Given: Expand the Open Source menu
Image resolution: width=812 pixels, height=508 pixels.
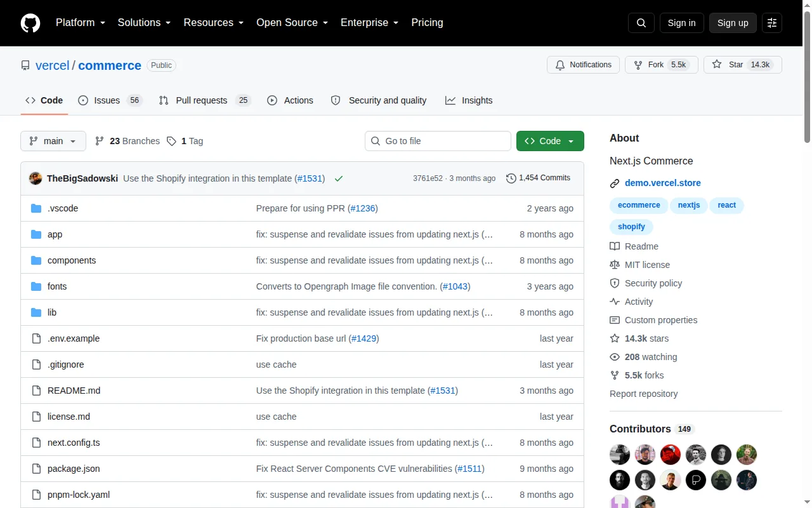Looking at the screenshot, I should [292, 23].
